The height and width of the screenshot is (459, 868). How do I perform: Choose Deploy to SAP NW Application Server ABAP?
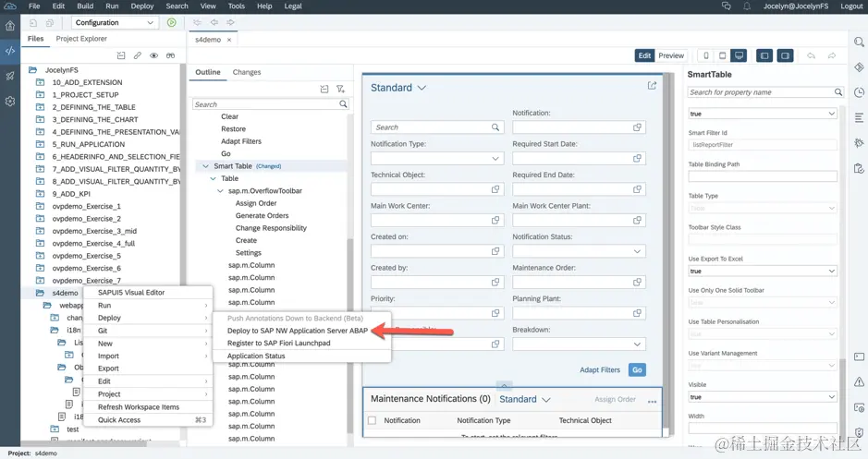pyautogui.click(x=298, y=331)
